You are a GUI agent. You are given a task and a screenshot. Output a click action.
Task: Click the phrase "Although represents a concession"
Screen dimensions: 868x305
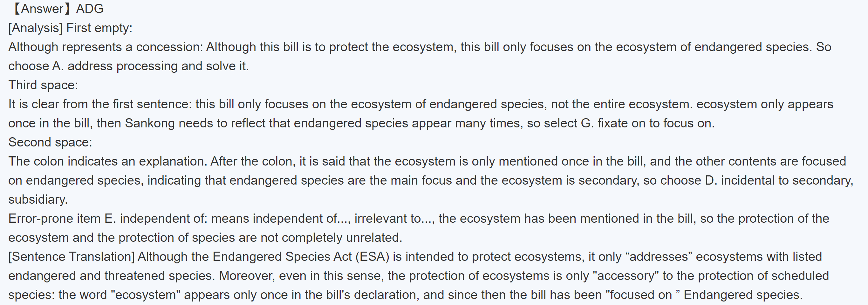tap(105, 47)
